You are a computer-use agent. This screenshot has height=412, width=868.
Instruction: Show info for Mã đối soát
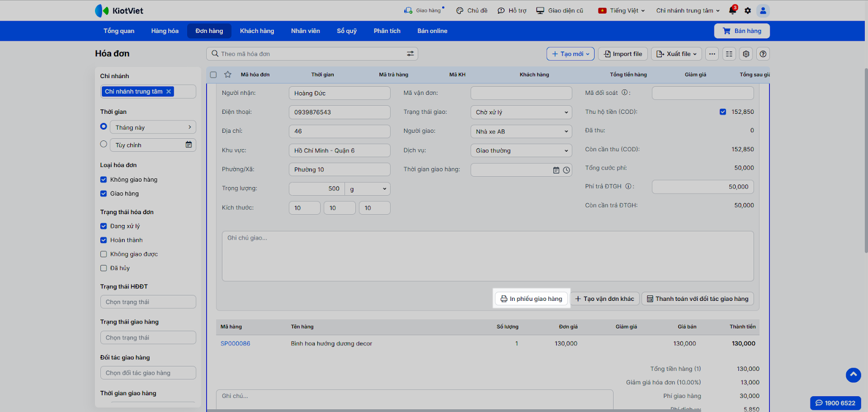point(624,93)
